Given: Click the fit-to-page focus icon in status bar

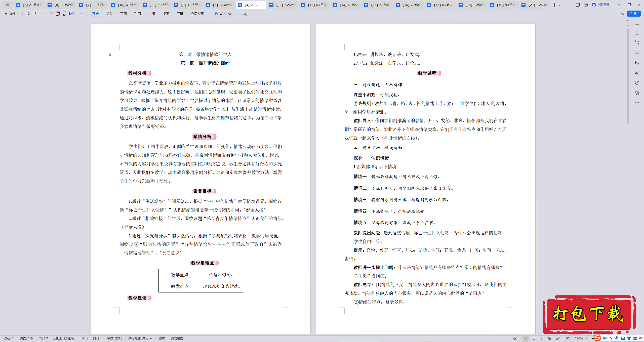Looking at the screenshot, I should 568,338.
